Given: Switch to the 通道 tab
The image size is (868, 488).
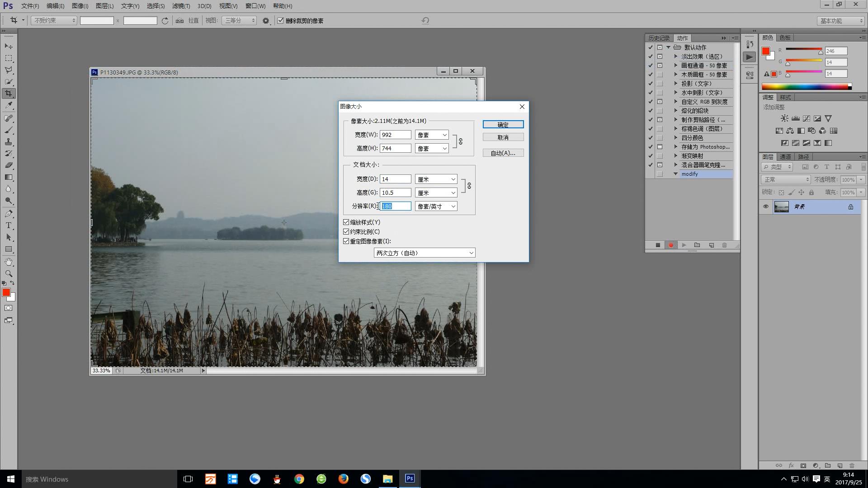Looking at the screenshot, I should (x=785, y=157).
